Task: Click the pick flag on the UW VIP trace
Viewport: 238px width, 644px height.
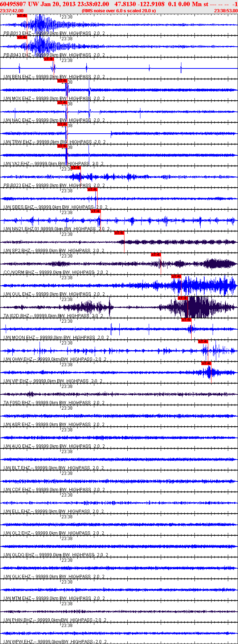Action: 206,363
